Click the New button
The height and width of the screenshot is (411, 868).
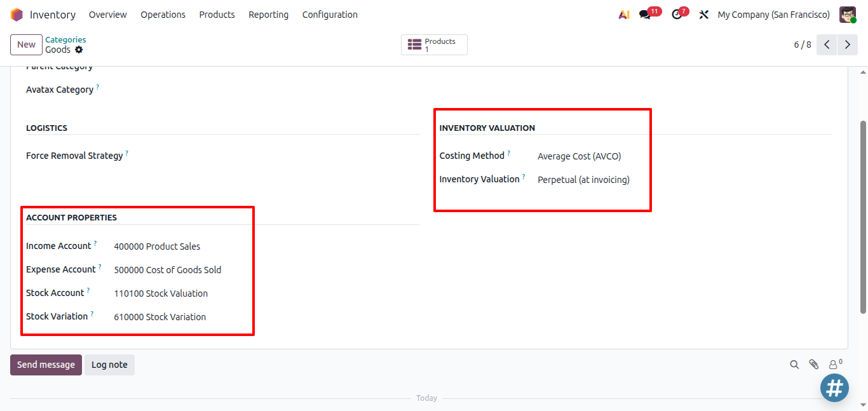click(x=26, y=44)
